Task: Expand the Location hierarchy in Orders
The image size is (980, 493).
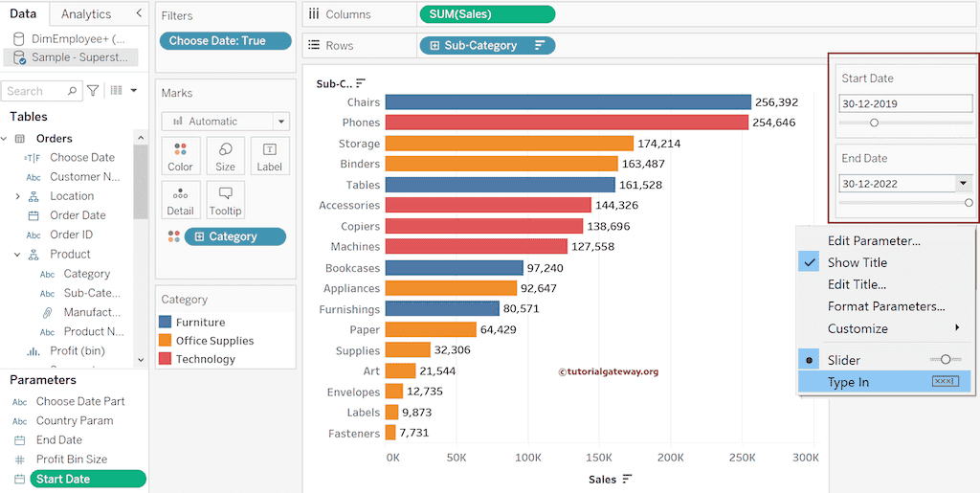Action: coord(17,196)
